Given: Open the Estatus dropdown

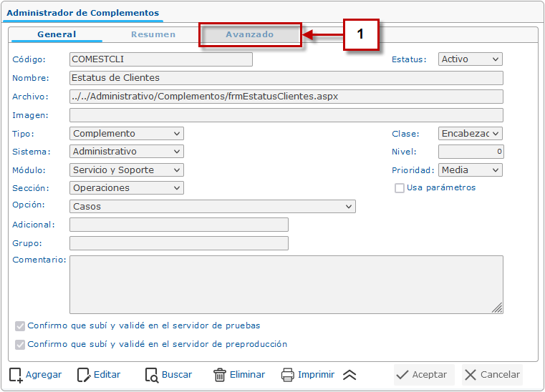Looking at the screenshot, I should point(470,59).
